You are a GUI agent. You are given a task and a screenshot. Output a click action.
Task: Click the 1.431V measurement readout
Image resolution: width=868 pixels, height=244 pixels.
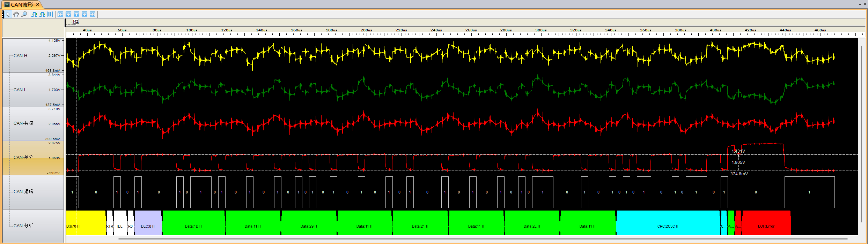click(x=738, y=151)
